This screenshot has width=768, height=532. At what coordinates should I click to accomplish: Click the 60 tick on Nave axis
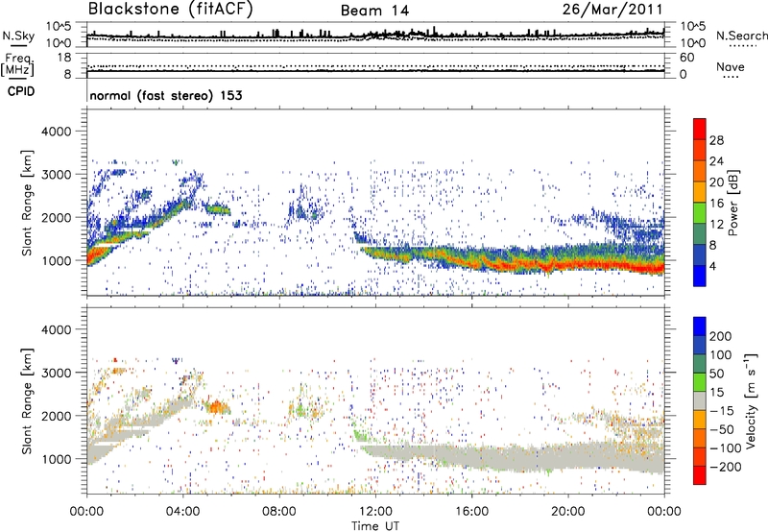[686, 58]
